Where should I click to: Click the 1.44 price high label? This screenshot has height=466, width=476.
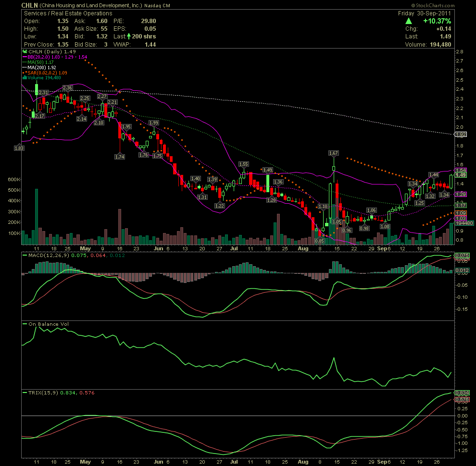tap(434, 174)
